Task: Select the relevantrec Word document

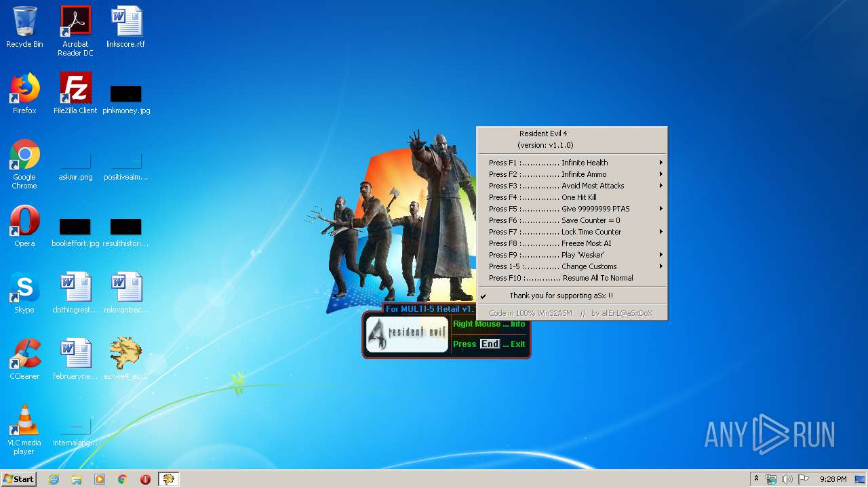Action: [x=126, y=293]
